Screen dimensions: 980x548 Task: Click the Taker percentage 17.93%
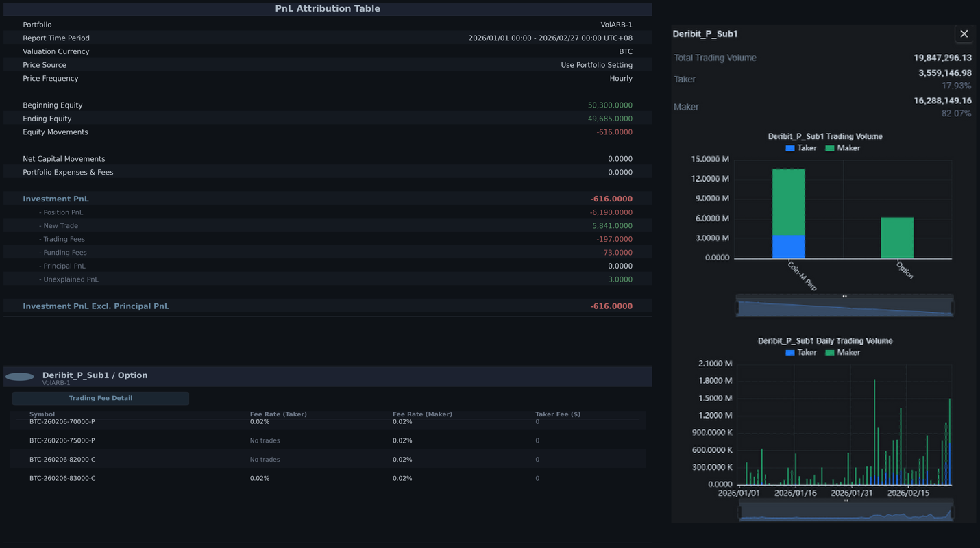(957, 86)
